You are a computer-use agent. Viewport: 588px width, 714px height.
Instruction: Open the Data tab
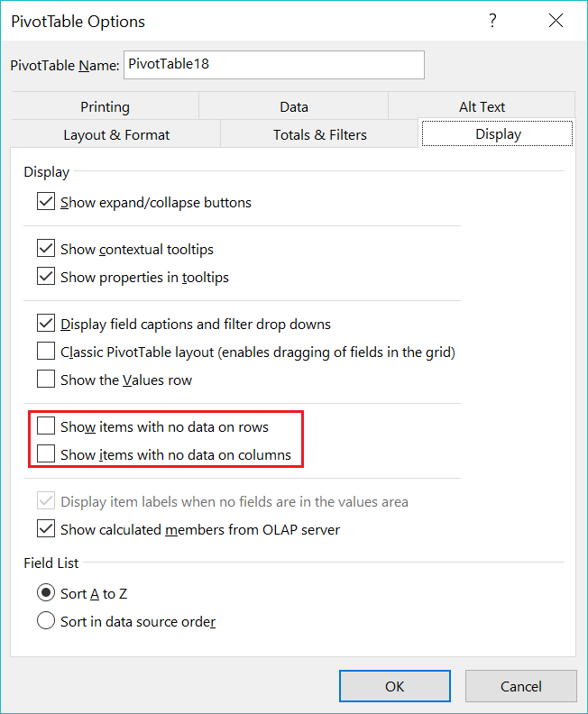(294, 106)
